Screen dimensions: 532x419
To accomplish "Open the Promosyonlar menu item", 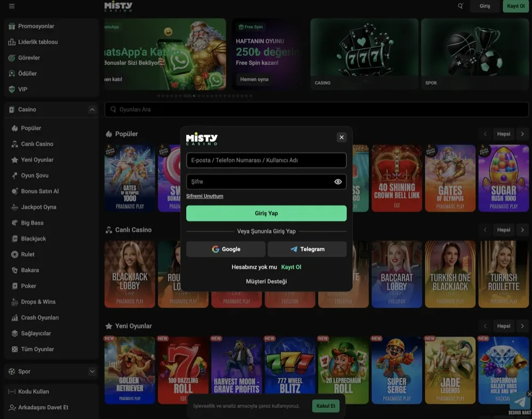I will point(51,26).
